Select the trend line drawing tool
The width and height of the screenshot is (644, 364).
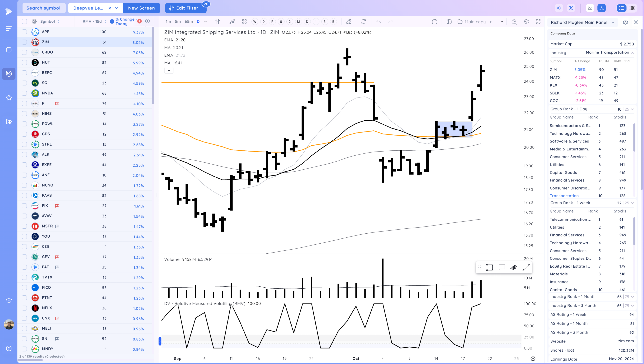(x=526, y=267)
